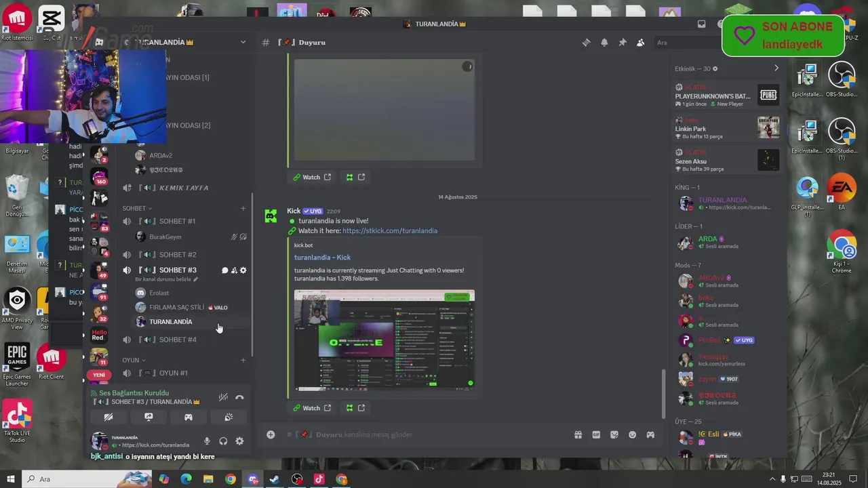Open emoji picker in message bar
The width and height of the screenshot is (868, 488).
click(x=632, y=434)
